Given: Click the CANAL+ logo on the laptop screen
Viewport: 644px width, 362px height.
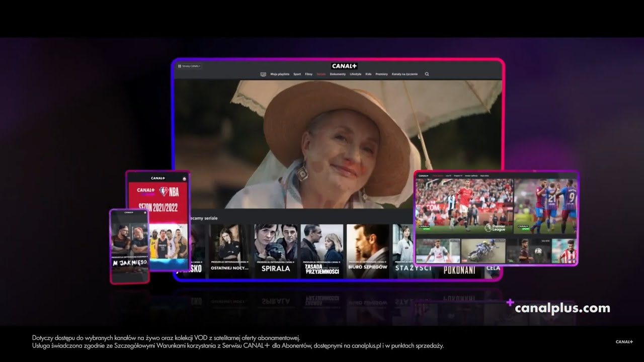Looking at the screenshot, I should tap(344, 66).
